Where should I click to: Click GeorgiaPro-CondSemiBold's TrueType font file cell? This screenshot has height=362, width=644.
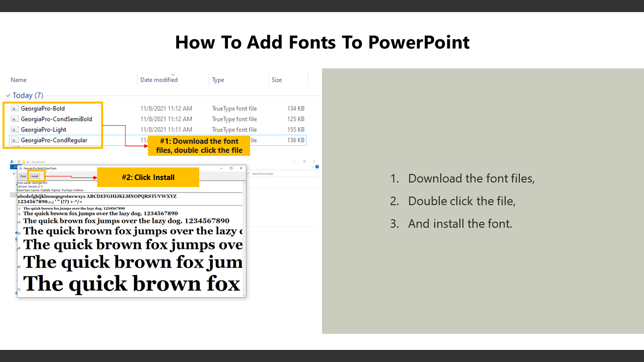tap(234, 119)
